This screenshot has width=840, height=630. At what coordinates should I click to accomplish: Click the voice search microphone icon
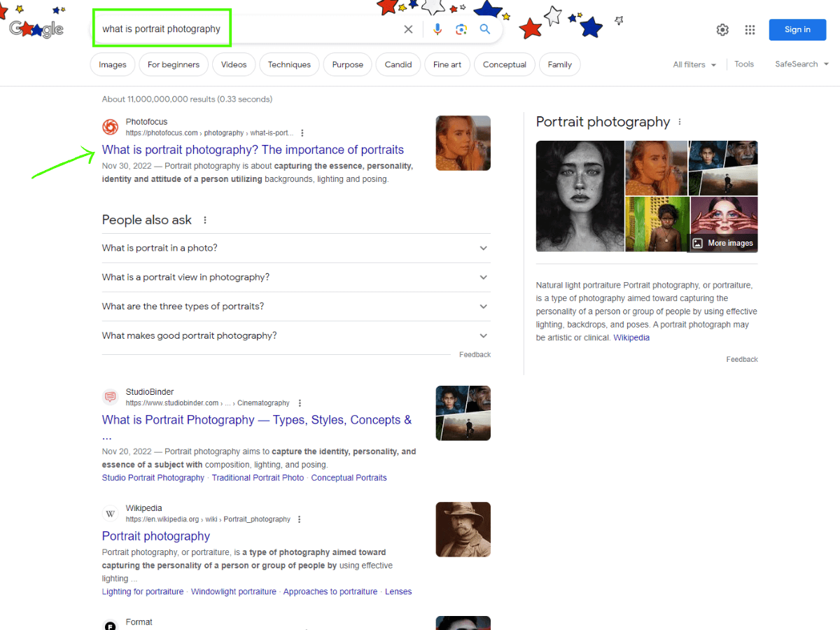(437, 29)
